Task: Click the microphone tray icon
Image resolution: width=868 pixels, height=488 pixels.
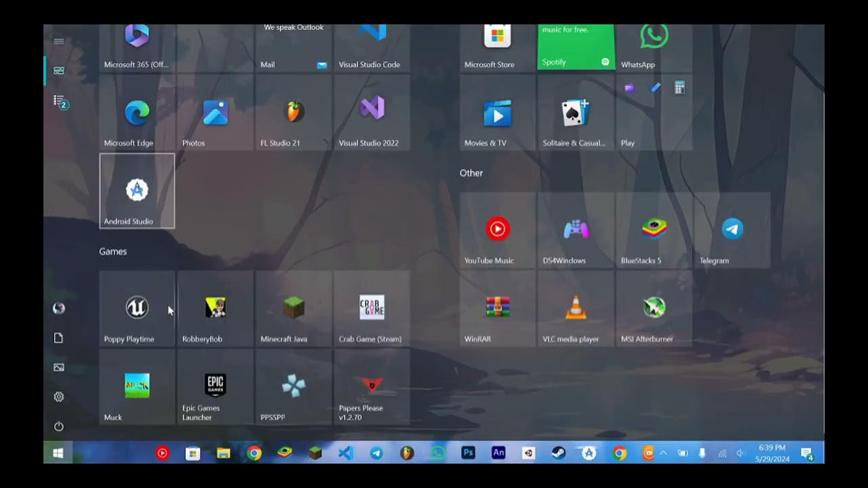Action: (x=702, y=453)
